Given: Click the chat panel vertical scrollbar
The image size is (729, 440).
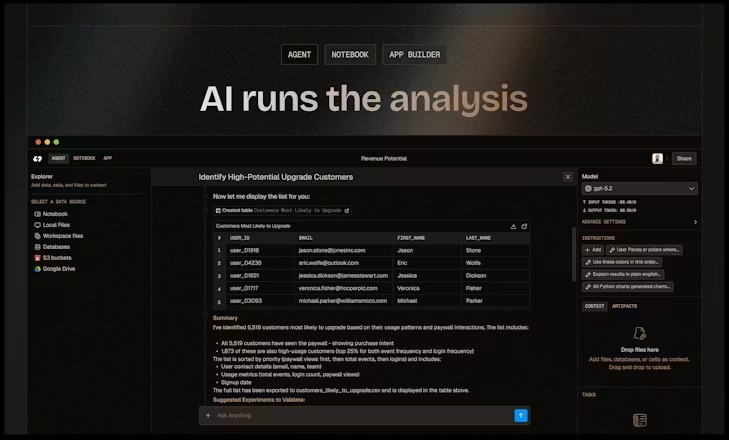Looking at the screenshot, I should tap(574, 254).
